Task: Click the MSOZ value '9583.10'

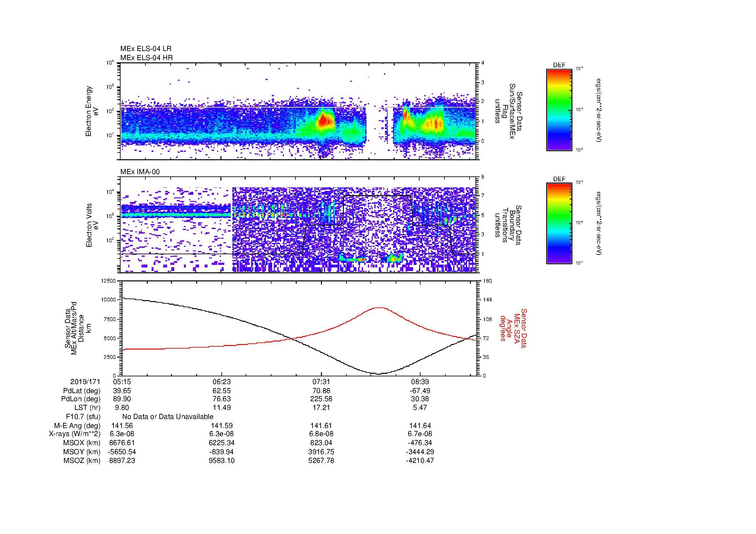Action: [222, 461]
